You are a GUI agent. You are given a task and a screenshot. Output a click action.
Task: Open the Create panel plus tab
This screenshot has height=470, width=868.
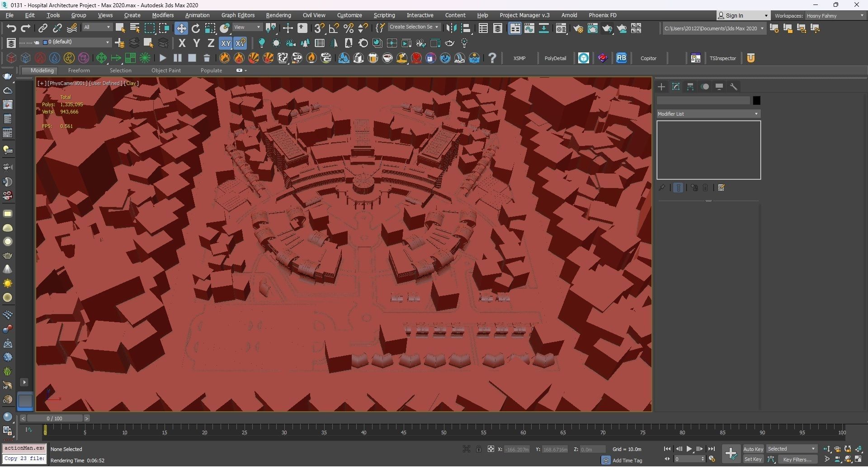661,87
